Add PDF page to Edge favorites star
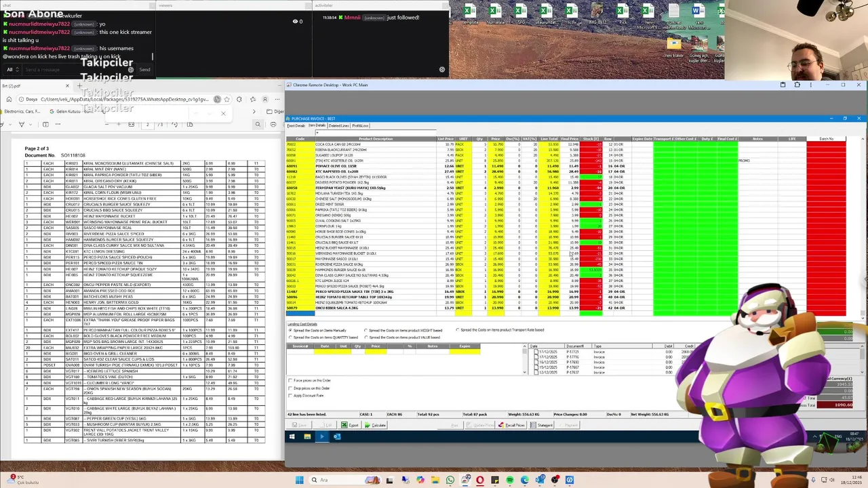868x488 pixels. click(226, 99)
